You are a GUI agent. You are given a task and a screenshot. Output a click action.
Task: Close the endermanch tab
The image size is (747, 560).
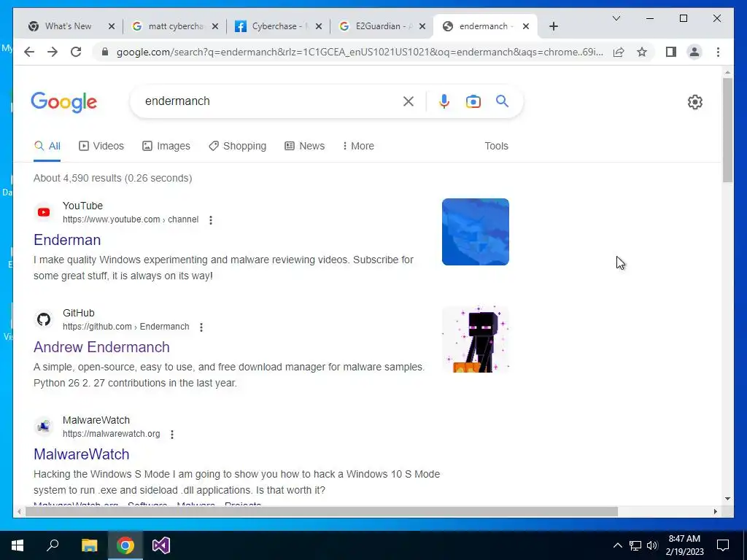(526, 26)
